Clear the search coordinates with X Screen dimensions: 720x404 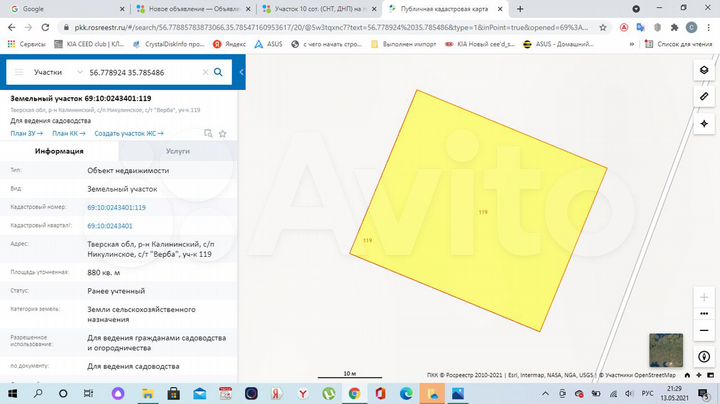coord(203,72)
